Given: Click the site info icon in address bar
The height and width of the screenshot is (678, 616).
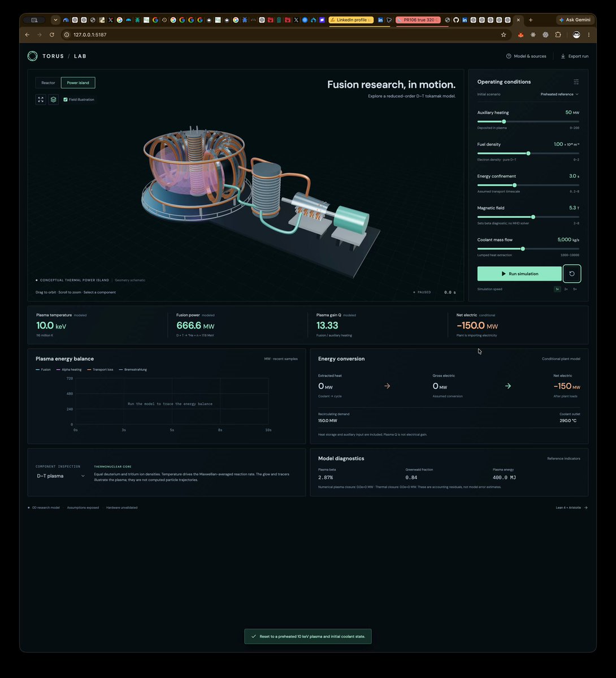Looking at the screenshot, I should (67, 34).
